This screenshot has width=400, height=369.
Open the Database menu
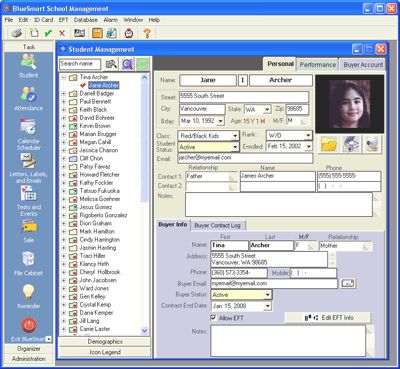86,20
